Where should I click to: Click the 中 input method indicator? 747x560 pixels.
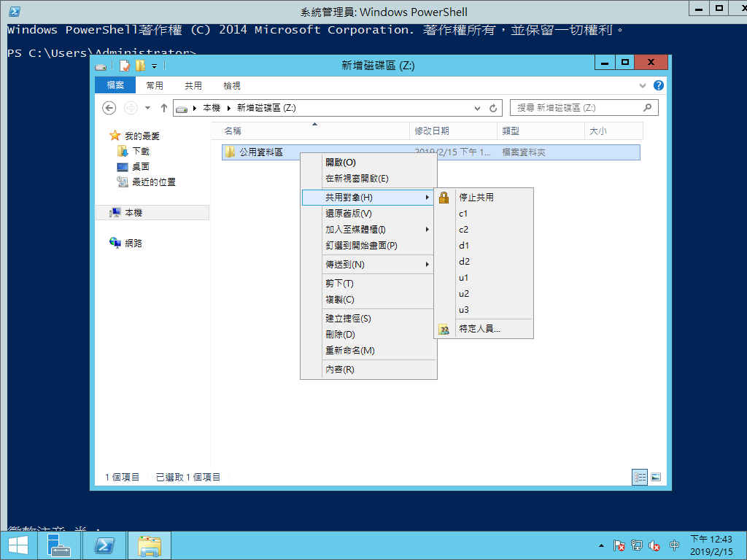(674, 545)
